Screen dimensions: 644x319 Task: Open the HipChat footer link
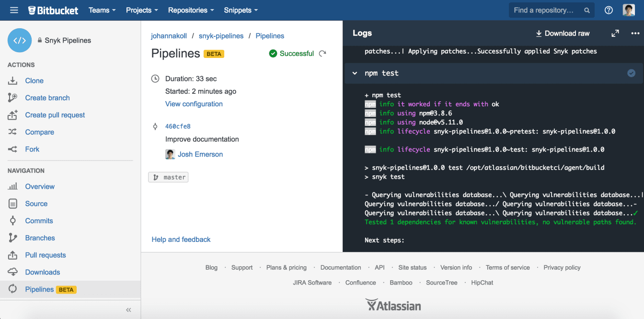coord(482,283)
